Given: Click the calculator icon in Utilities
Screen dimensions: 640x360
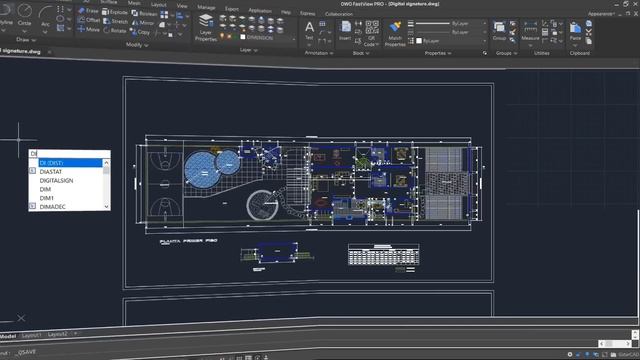Looking at the screenshot, I should click(545, 32).
